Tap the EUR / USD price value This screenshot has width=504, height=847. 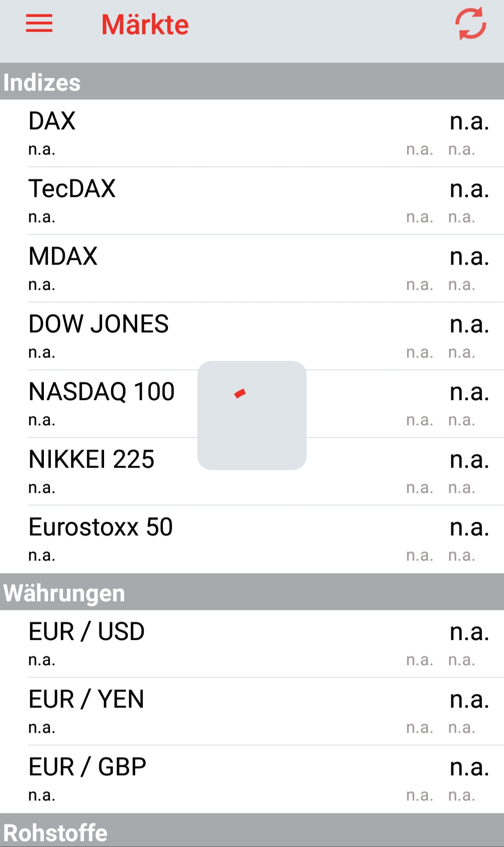[469, 632]
